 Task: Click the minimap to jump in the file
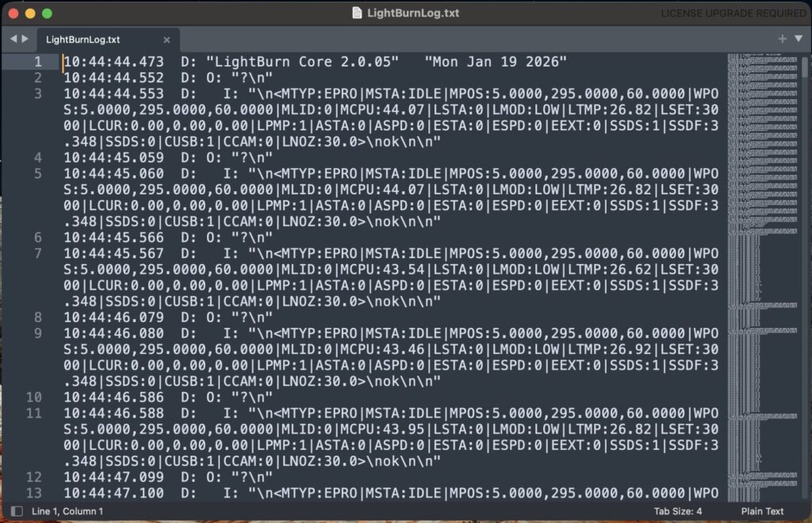click(x=761, y=238)
